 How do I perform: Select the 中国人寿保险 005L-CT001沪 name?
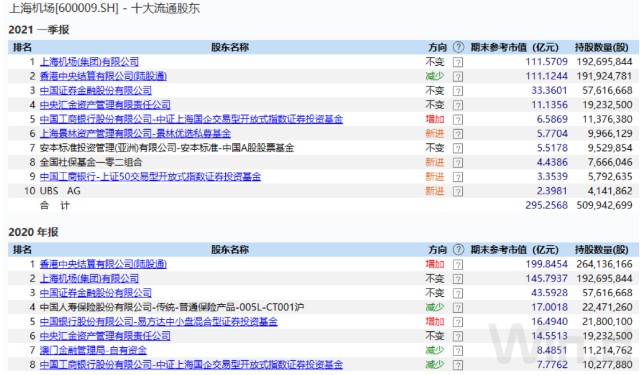[x=171, y=307]
